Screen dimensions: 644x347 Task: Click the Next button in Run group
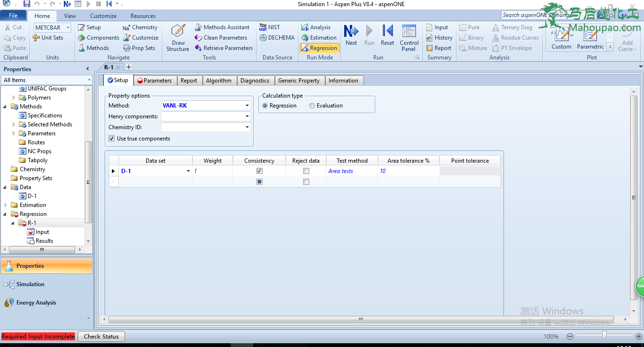click(x=351, y=35)
